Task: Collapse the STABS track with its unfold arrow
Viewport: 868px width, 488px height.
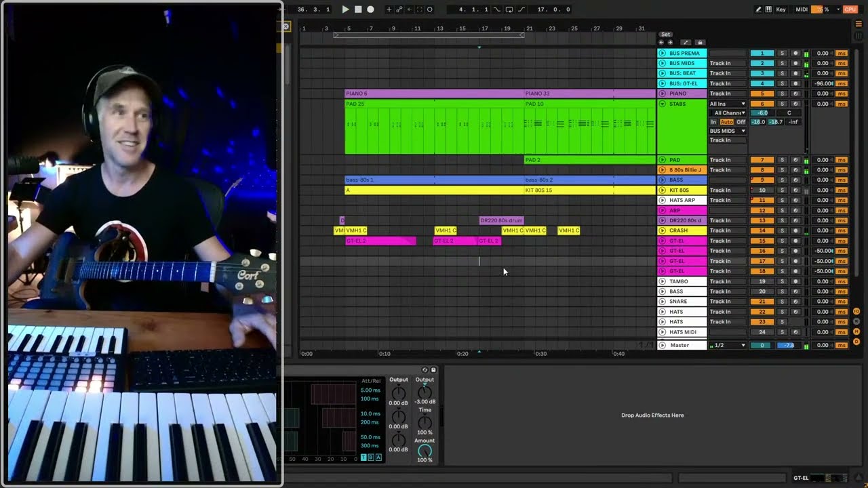Action: [663, 104]
